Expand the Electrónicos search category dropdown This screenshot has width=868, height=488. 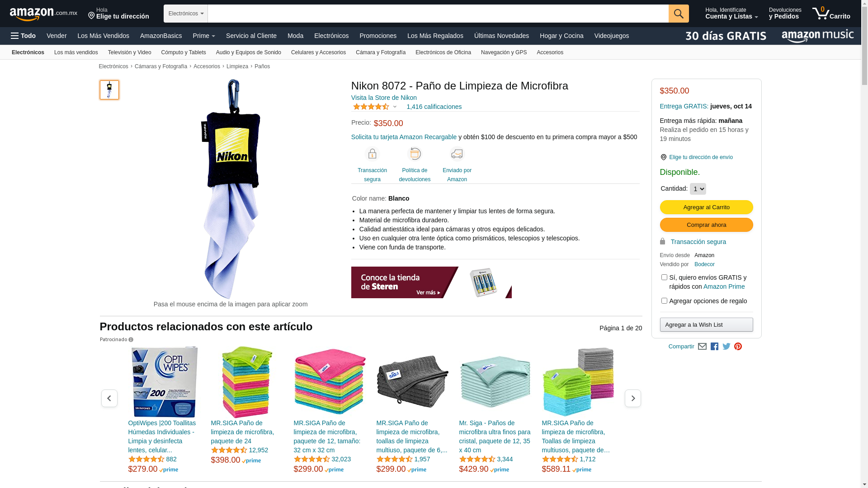click(x=186, y=14)
